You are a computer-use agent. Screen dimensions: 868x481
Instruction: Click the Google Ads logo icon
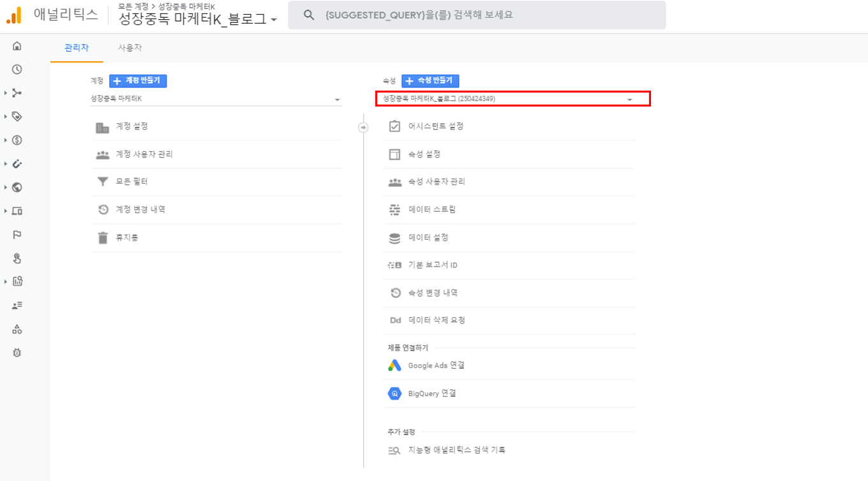click(x=394, y=366)
